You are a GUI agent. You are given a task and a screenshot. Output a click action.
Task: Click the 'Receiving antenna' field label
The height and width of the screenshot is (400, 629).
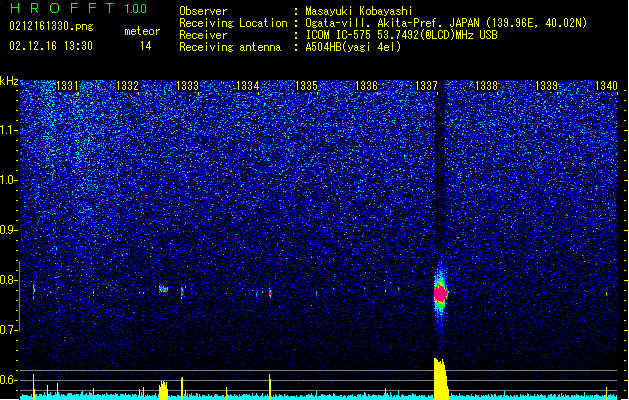(230, 47)
